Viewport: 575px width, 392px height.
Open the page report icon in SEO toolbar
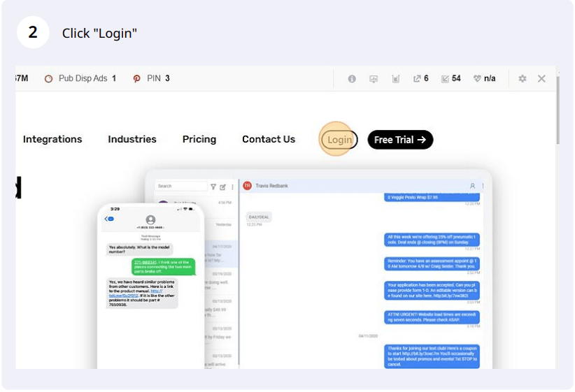pos(395,79)
